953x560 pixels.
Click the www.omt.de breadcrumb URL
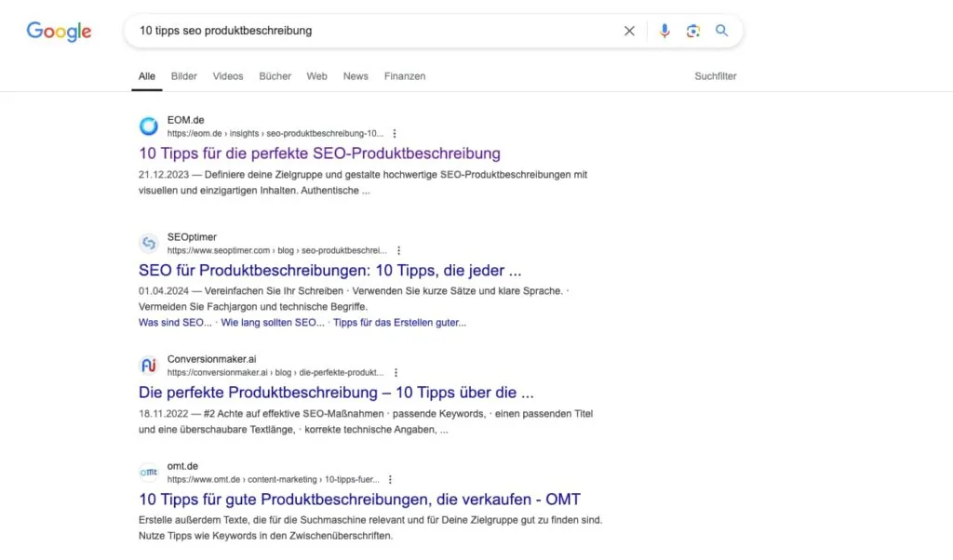click(274, 479)
